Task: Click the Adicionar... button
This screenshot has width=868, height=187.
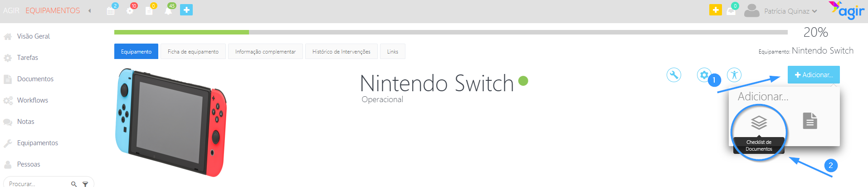Action: click(x=814, y=74)
